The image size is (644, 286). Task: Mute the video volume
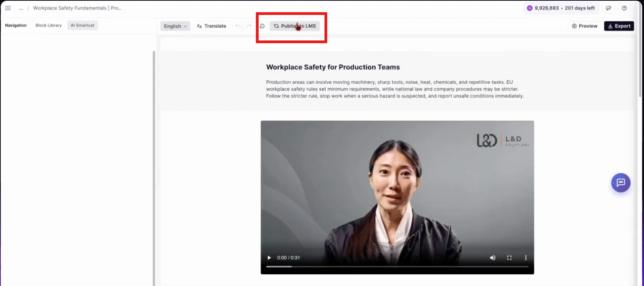click(x=493, y=258)
